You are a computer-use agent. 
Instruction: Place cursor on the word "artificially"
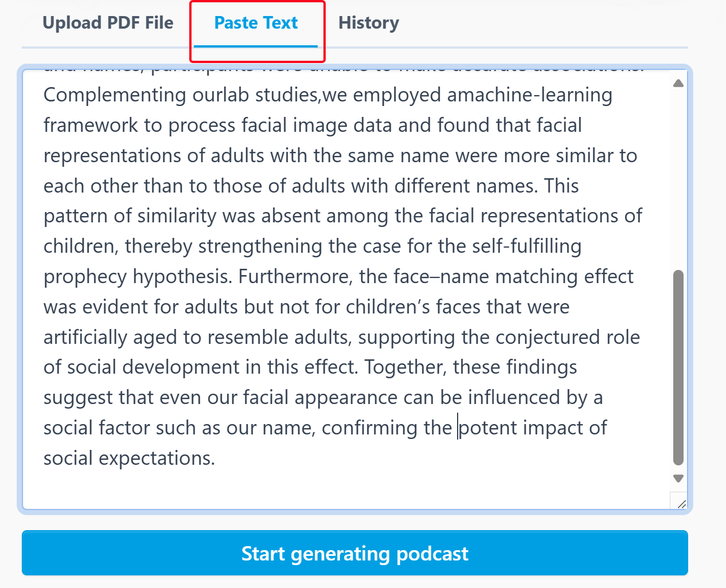coord(85,338)
